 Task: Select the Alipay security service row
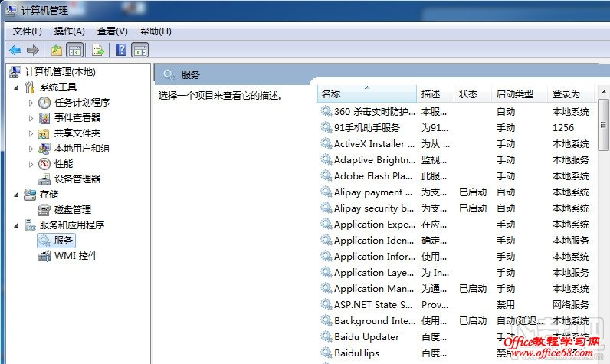[456, 208]
